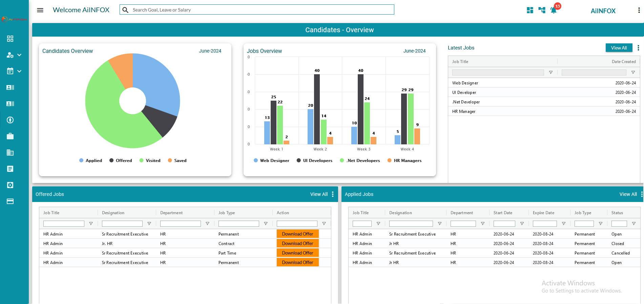Open sidebar person circle icon
644x304 pixels.
click(10, 120)
